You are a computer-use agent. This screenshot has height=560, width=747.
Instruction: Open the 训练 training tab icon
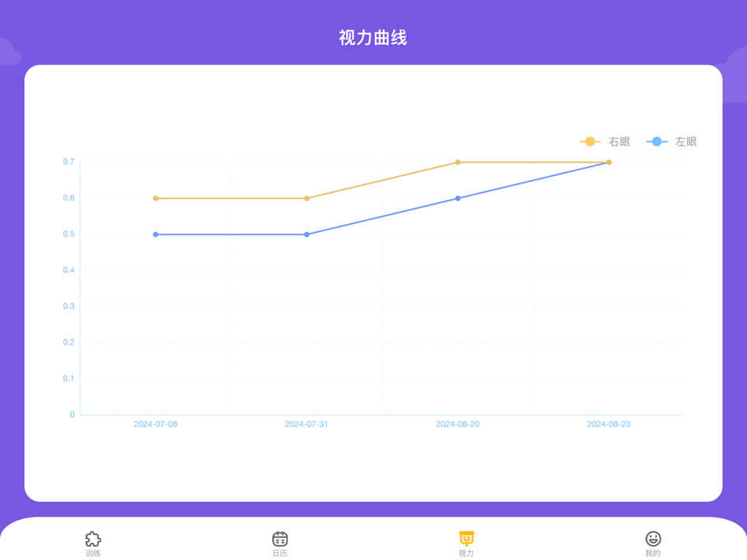coord(93,539)
